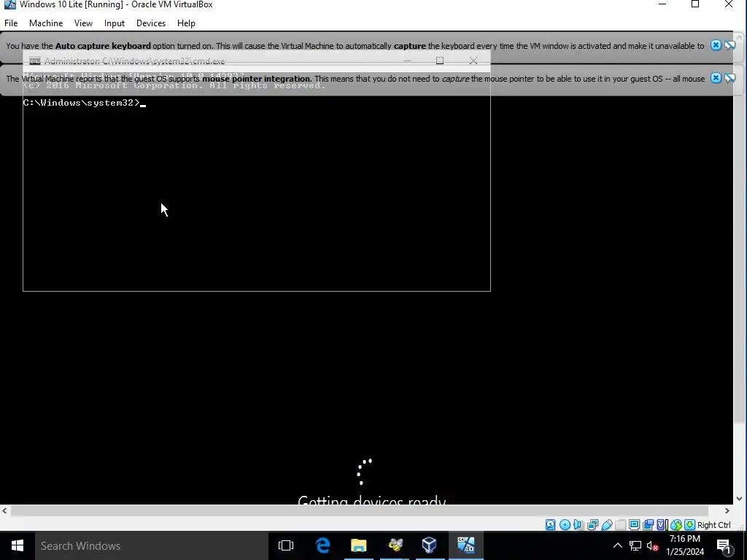The image size is (747, 560).
Task: Open the Input menu
Action: 115,23
